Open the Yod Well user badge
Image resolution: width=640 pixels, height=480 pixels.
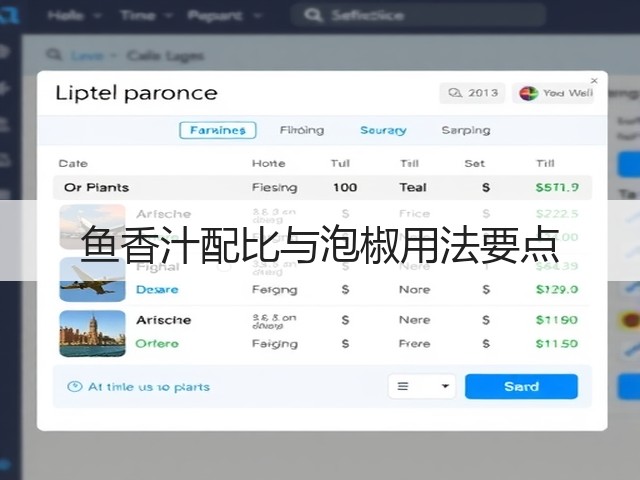click(553, 93)
